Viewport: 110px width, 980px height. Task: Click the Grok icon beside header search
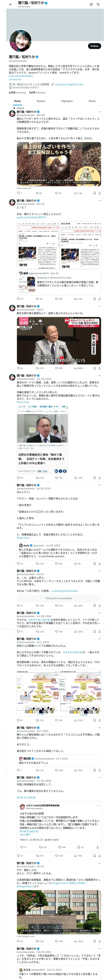91,5
